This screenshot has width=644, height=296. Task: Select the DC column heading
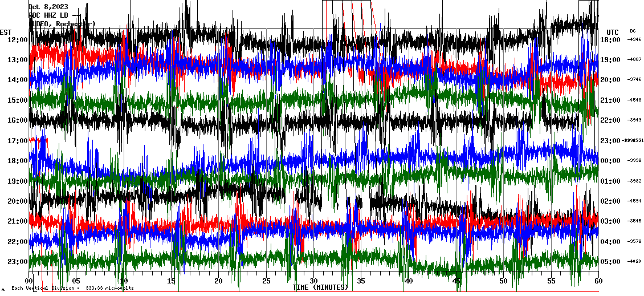point(633,31)
